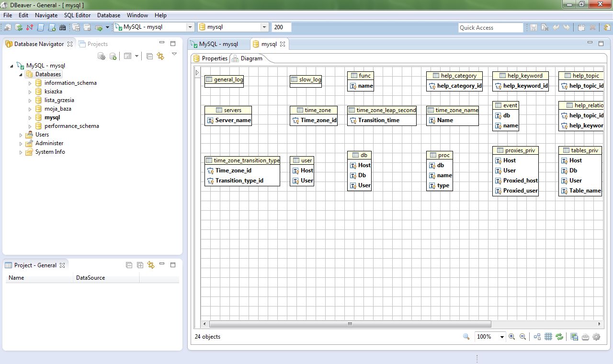Select the performance_schema database
This screenshot has height=364, width=613.
[x=72, y=126]
